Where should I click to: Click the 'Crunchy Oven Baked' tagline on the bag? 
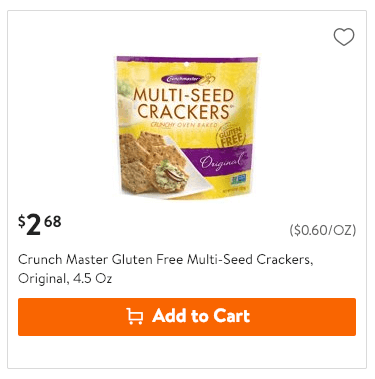pos(184,125)
